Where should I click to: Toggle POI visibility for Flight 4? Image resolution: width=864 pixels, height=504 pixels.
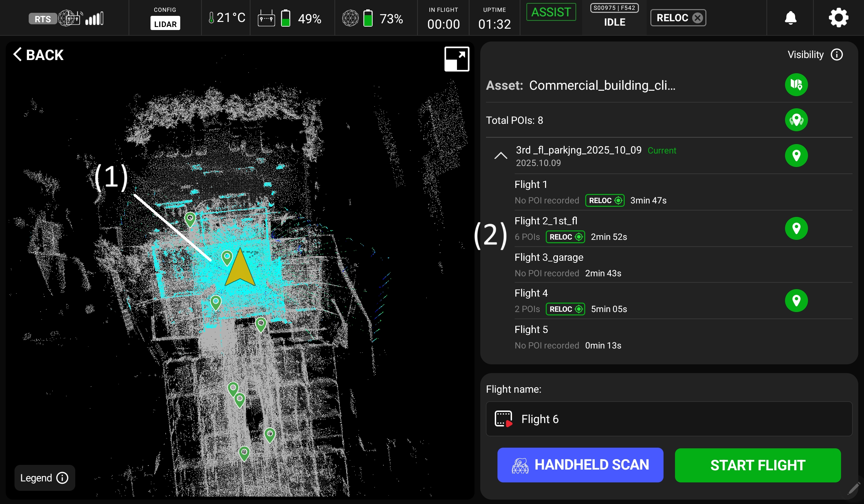coord(796,301)
